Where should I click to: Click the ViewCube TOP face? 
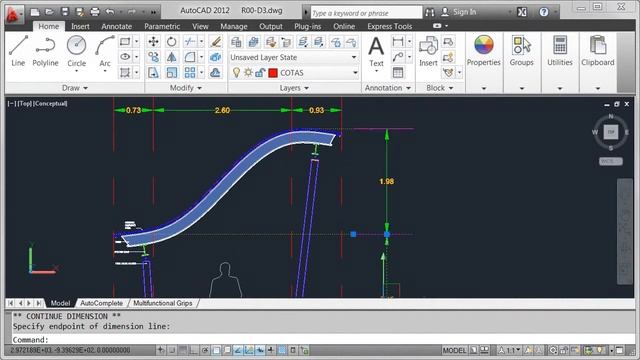[x=611, y=132]
